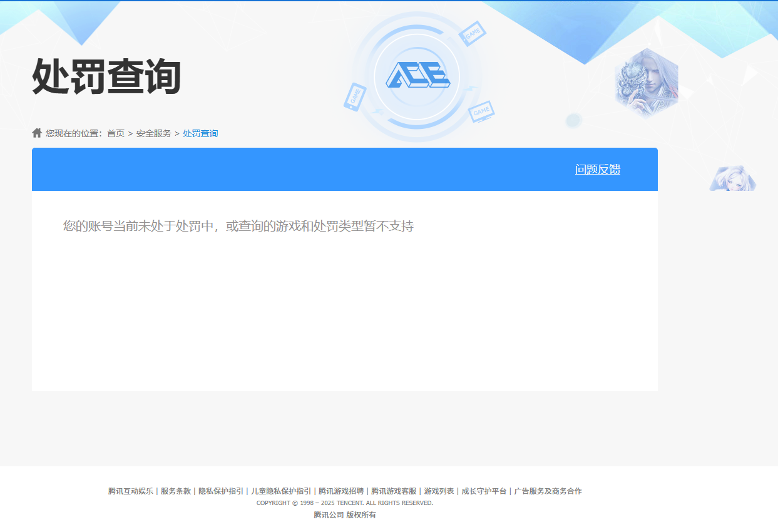778x532 pixels.
Task: Open 腾讯游戏客服 customer service link
Action: pyautogui.click(x=392, y=491)
